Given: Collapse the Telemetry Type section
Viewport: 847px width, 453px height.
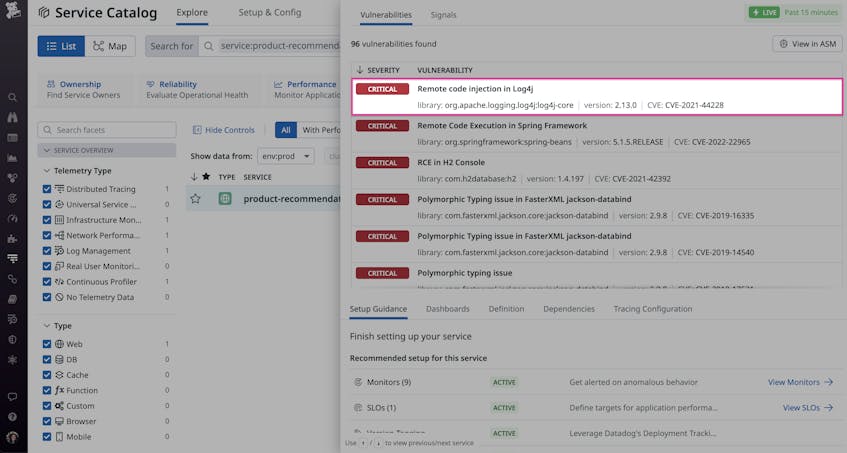Looking at the screenshot, I should click(x=47, y=171).
